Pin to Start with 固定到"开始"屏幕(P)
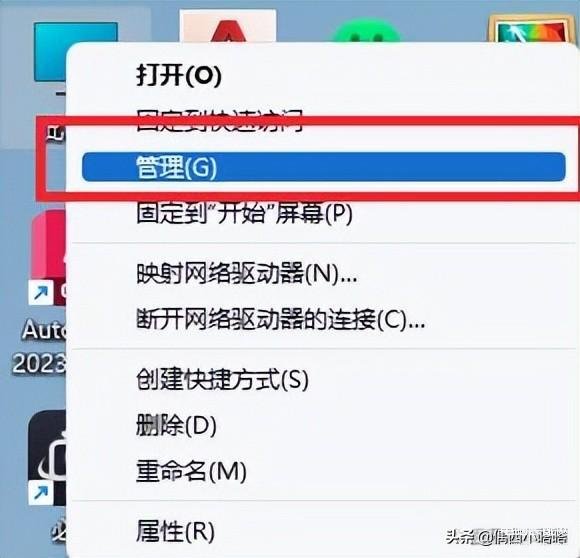 tap(244, 213)
